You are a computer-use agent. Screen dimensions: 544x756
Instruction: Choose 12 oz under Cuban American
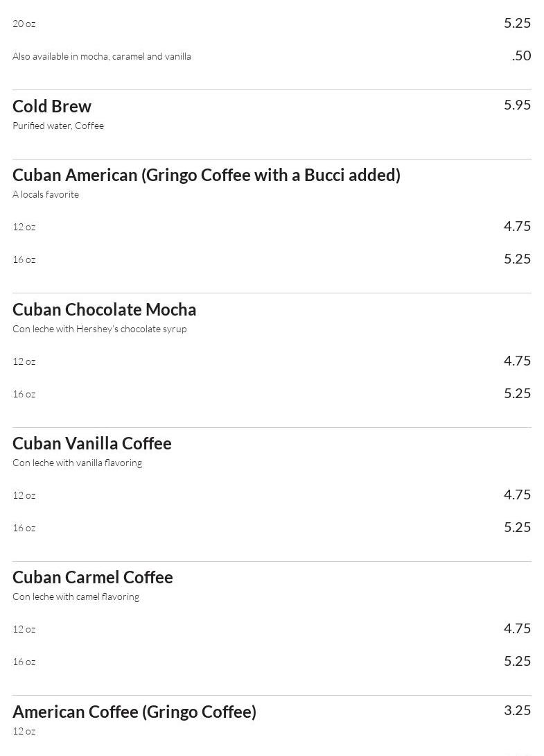point(24,227)
